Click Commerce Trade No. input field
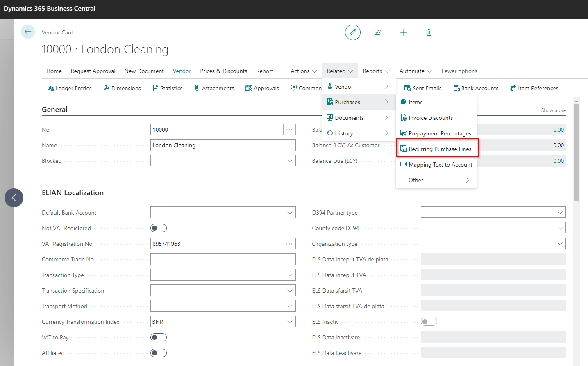588x366 pixels. 223,259
